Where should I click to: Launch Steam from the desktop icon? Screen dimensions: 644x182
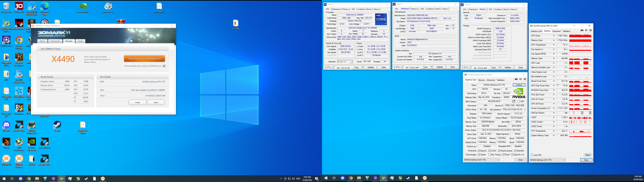pos(57,126)
